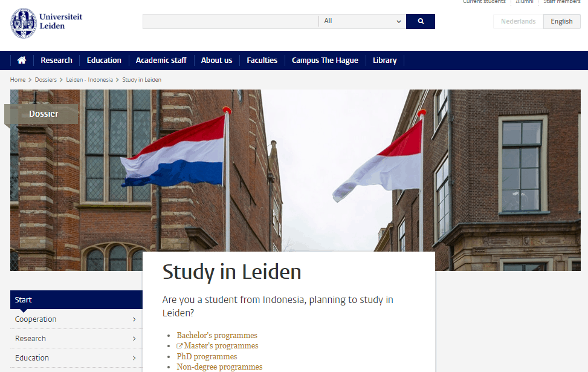Screen dimensions: 588x372
Task: Open the Research main menu
Action: pos(56,60)
